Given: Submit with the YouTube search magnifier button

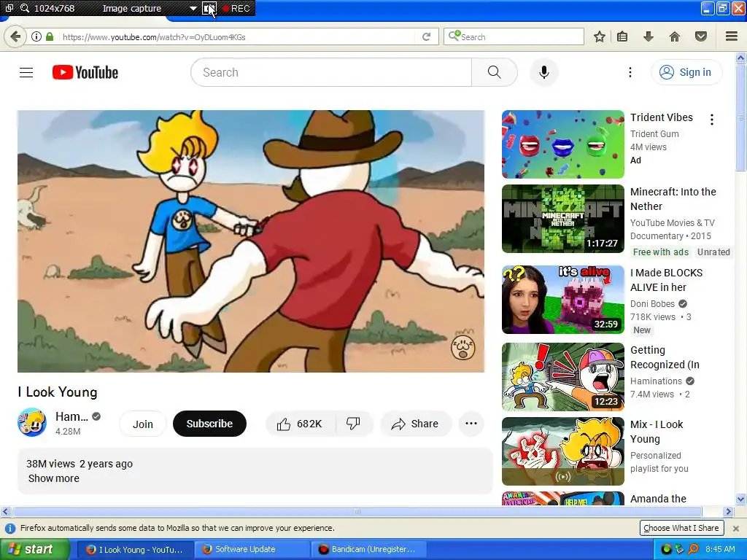Looking at the screenshot, I should pos(495,72).
